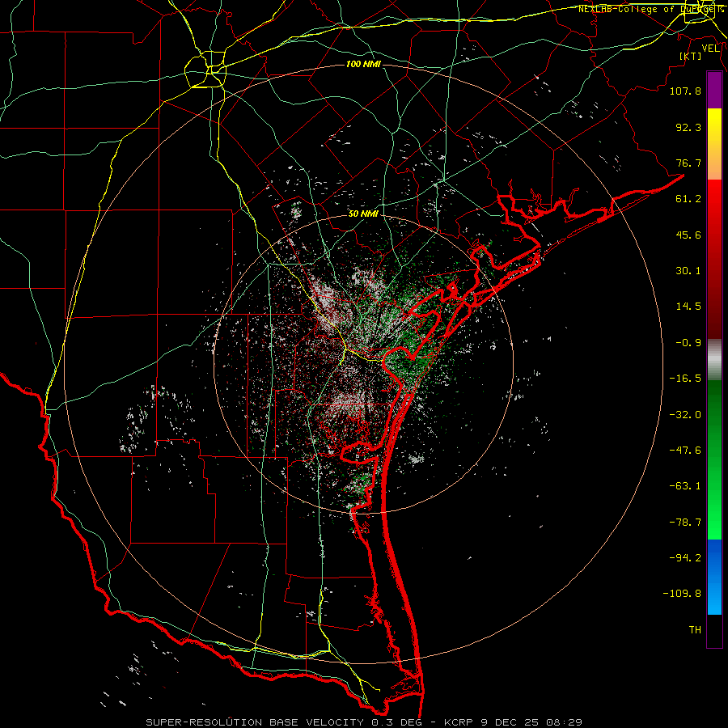This screenshot has width=728, height=728.
Task: Click the -78.7 legend value
Action: click(685, 523)
